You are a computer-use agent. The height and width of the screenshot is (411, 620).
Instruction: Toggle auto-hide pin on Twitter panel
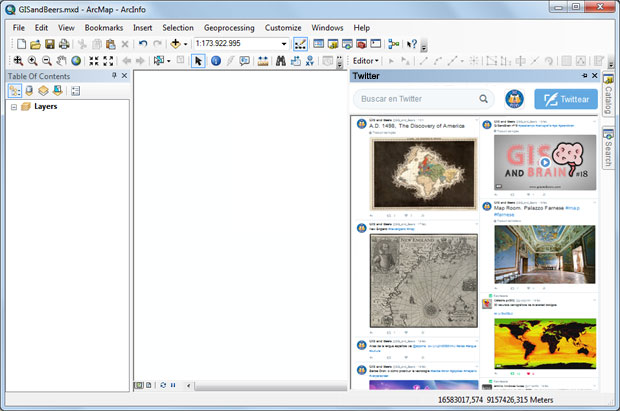click(x=584, y=76)
